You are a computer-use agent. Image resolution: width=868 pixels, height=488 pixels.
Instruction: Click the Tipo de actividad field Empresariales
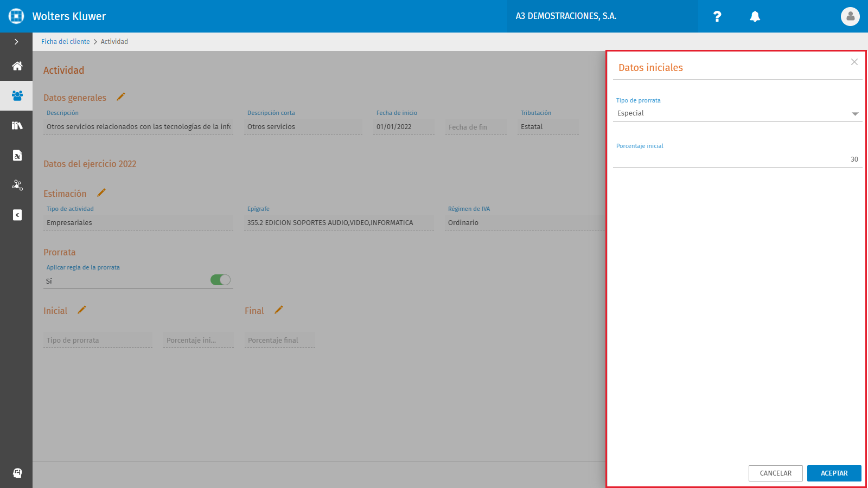[x=138, y=223]
